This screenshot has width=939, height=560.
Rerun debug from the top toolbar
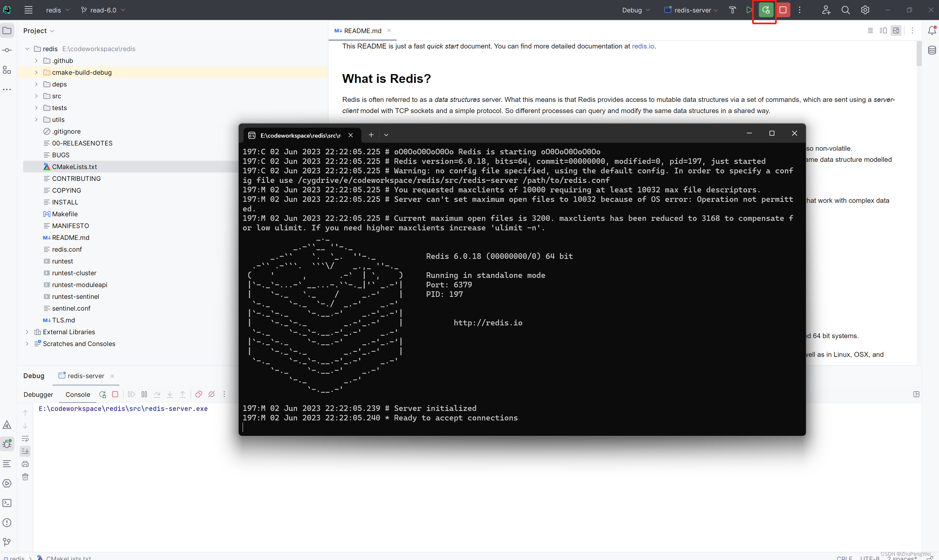point(766,10)
